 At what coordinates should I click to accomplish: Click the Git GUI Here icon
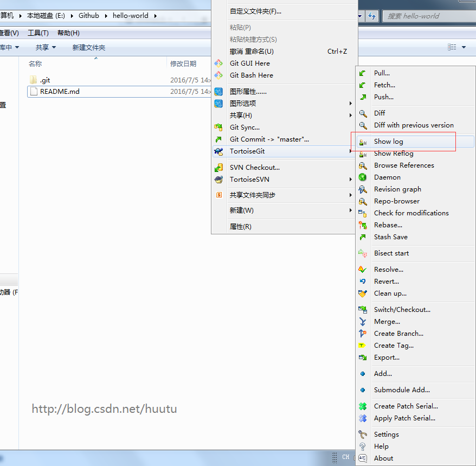pos(218,63)
